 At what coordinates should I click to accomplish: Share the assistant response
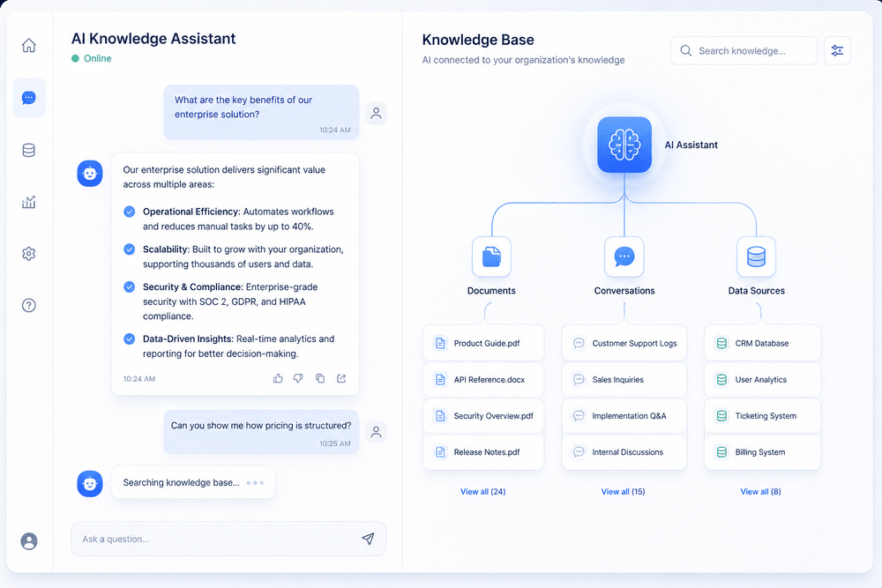point(341,378)
